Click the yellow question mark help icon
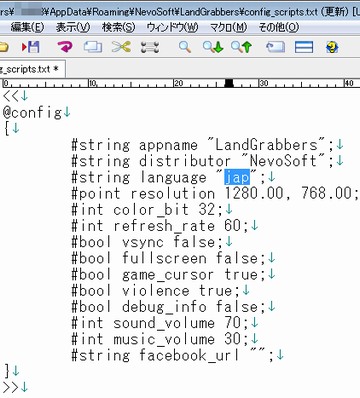Screen dimensions: 360x398 332,47
